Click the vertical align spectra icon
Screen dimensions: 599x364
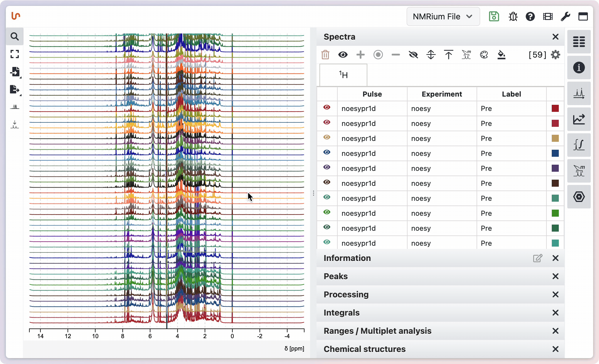click(431, 55)
